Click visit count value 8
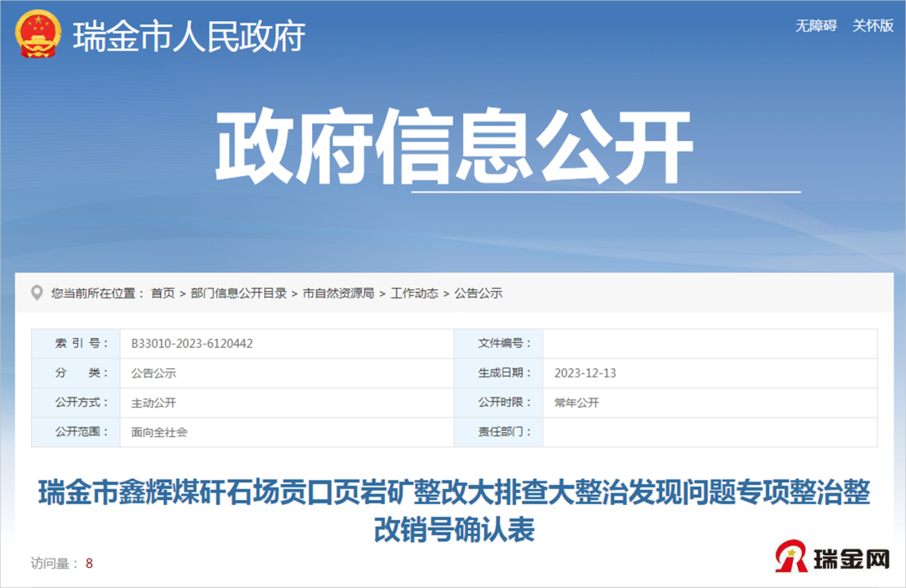The width and height of the screenshot is (906, 588). point(89,563)
